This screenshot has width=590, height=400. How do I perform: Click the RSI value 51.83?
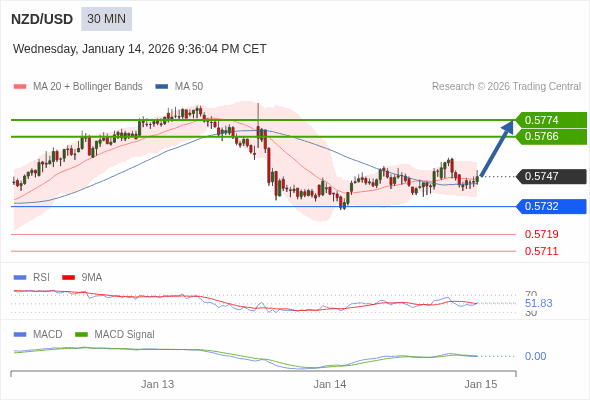point(538,303)
